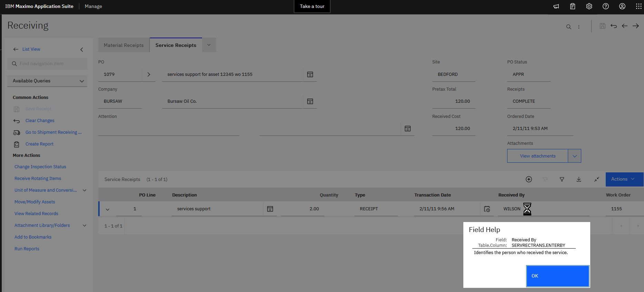Select the Service Receipts tab
This screenshot has width=644, height=292.
pyautogui.click(x=176, y=45)
